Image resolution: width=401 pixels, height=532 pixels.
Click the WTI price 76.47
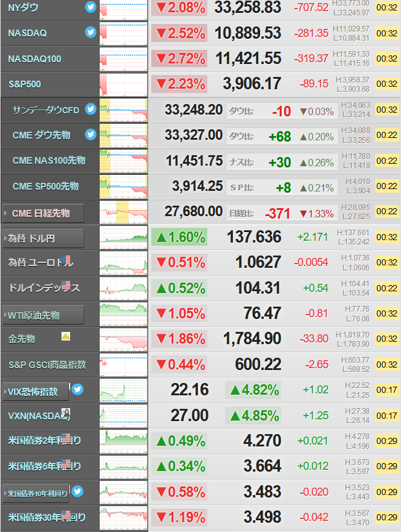(x=263, y=313)
